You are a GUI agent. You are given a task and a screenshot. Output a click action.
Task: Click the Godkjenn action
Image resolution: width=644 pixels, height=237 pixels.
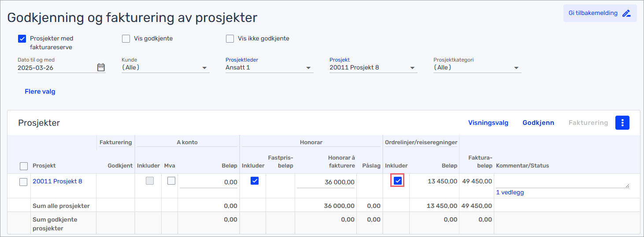[538, 123]
